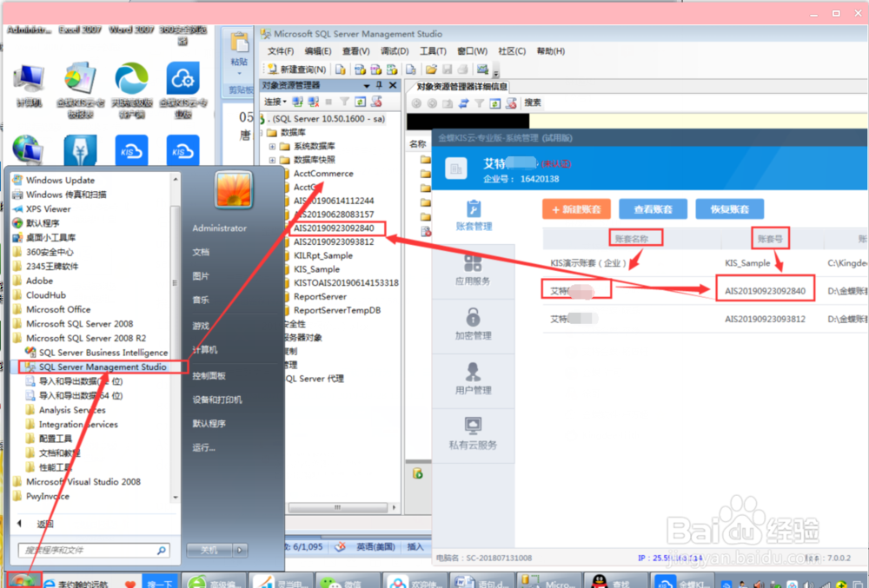This screenshot has width=869, height=588.
Task: Click Analysis Services DMX Query icon
Action: pyautogui.click(x=375, y=69)
